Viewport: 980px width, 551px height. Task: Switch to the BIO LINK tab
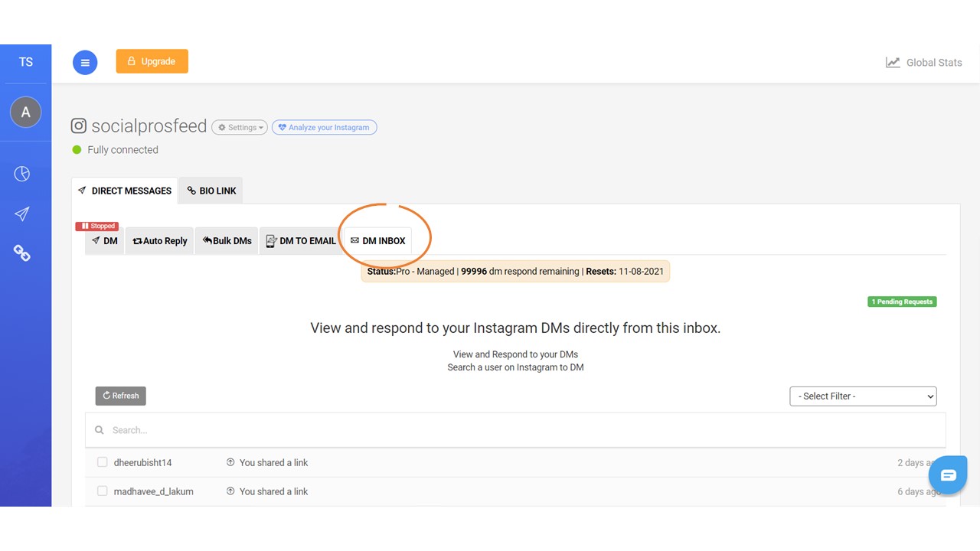point(211,190)
